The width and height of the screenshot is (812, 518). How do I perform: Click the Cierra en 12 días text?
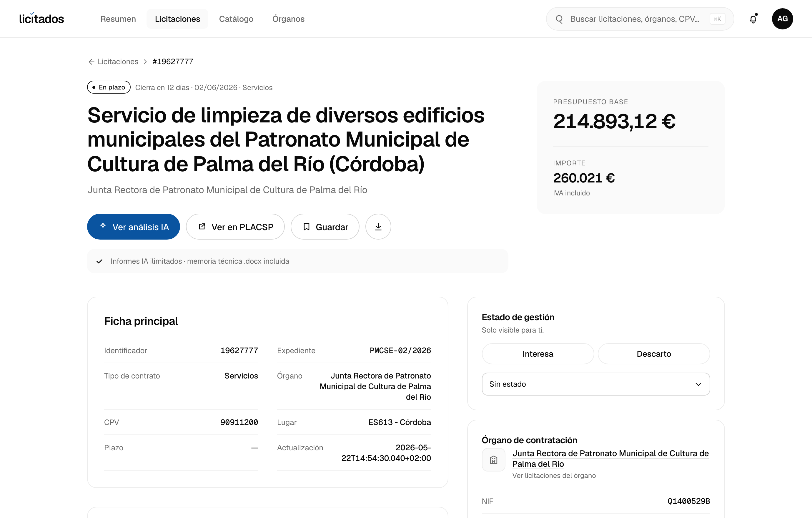click(x=162, y=88)
